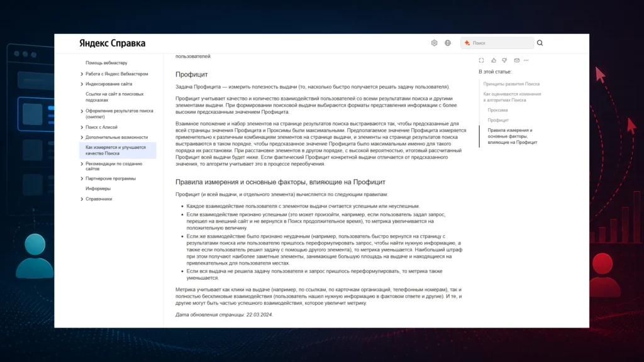Expand Поиск с Алисой chevron

click(82, 127)
